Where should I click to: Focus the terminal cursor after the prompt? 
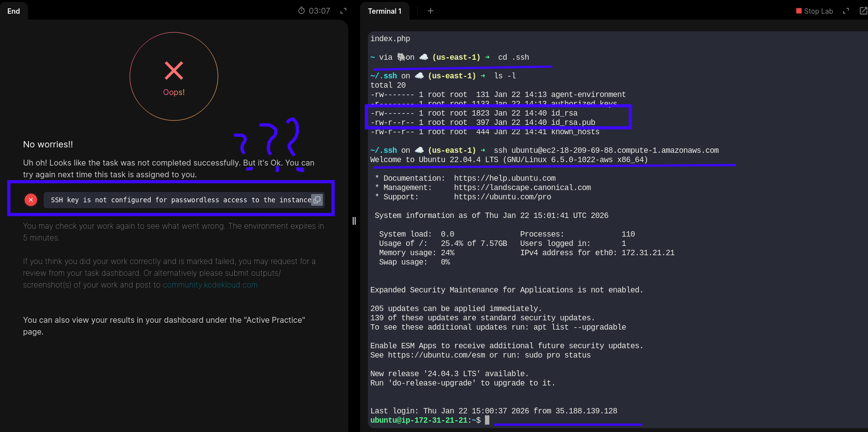pos(487,420)
